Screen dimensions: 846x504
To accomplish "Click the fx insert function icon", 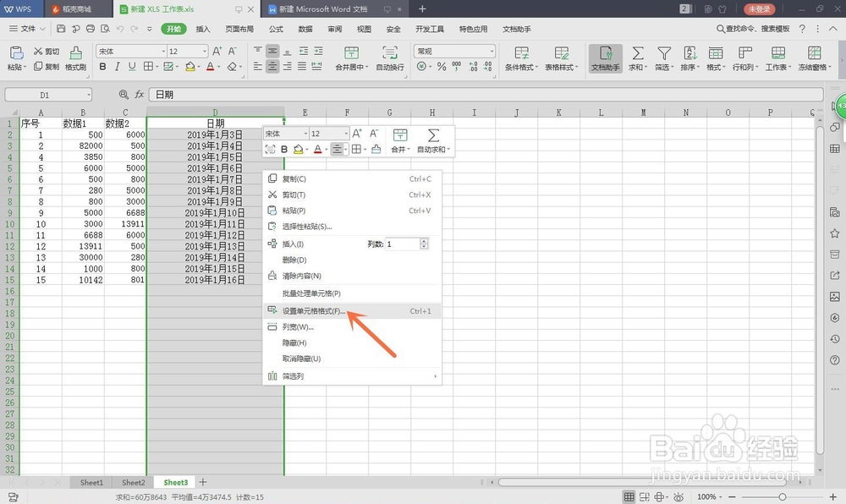I will click(140, 95).
